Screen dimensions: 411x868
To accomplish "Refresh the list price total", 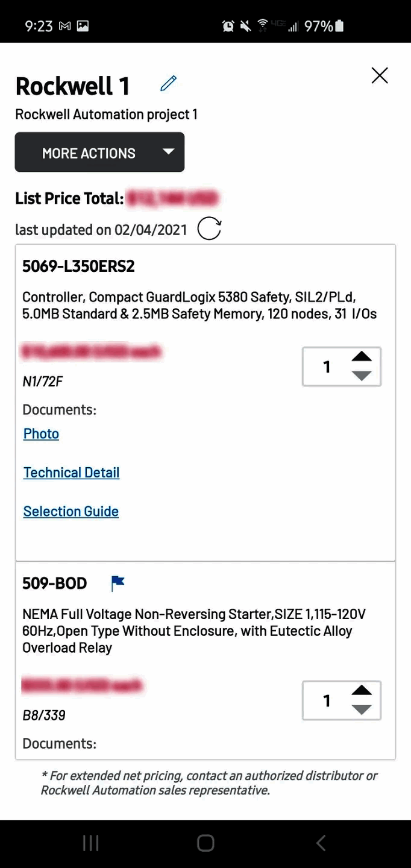I will (x=209, y=229).
